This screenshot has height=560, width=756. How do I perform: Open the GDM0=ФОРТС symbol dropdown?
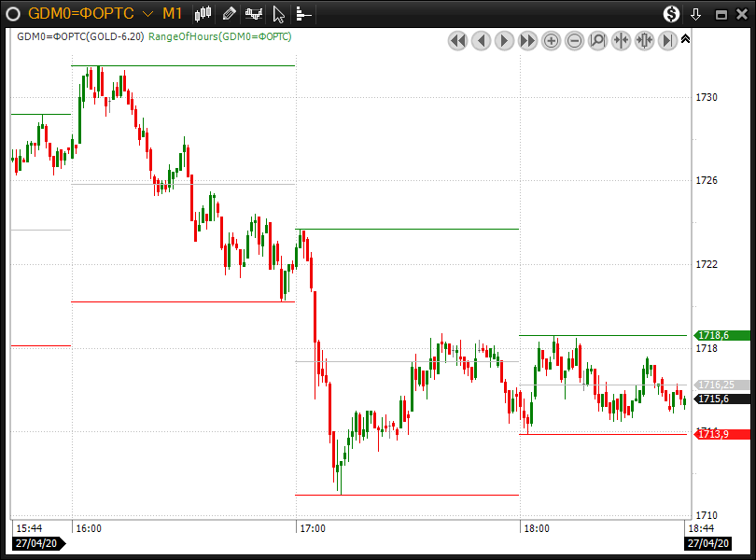[x=147, y=13]
